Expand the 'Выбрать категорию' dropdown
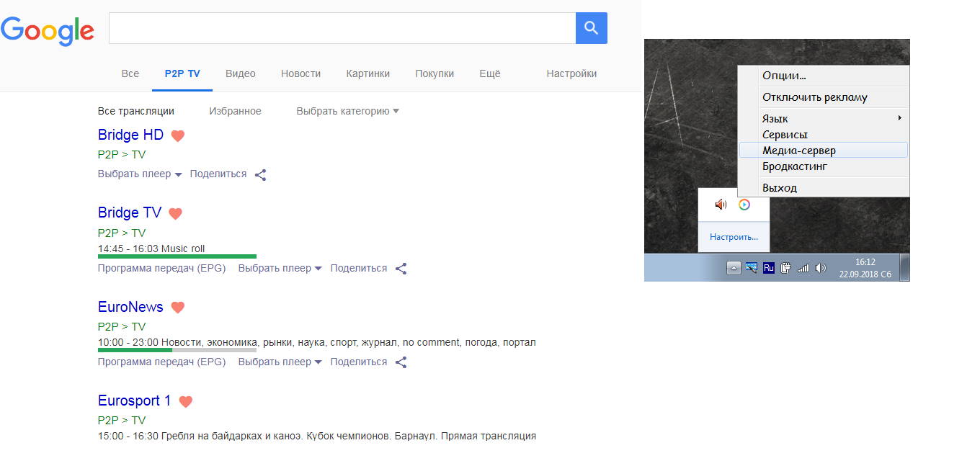 [348, 111]
